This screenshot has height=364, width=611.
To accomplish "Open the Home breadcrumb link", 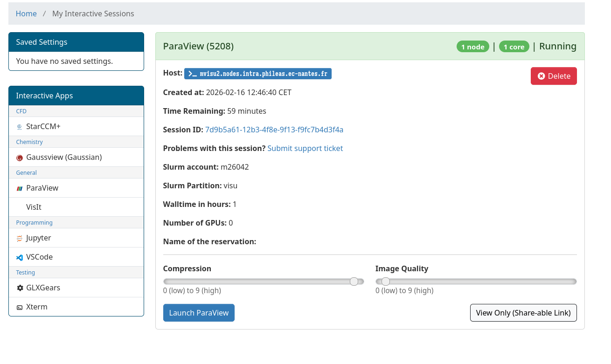I will (26, 14).
